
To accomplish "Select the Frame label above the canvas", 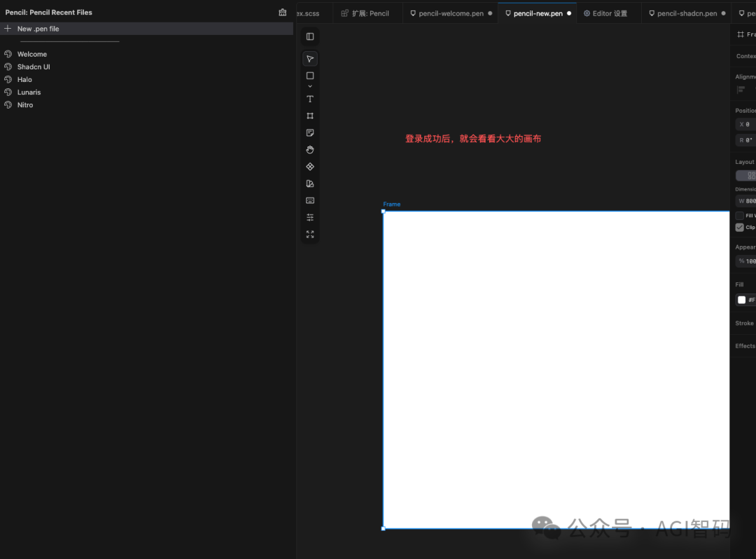I will pyautogui.click(x=391, y=204).
